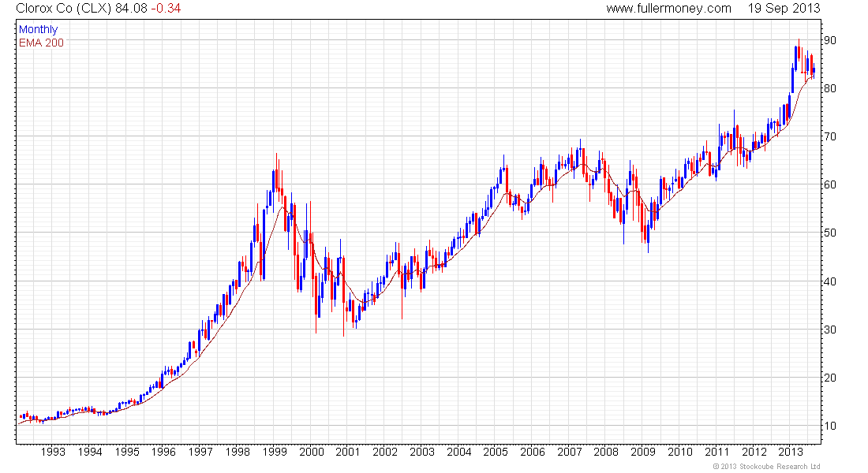Click the 1997 x-axis label

(x=200, y=452)
